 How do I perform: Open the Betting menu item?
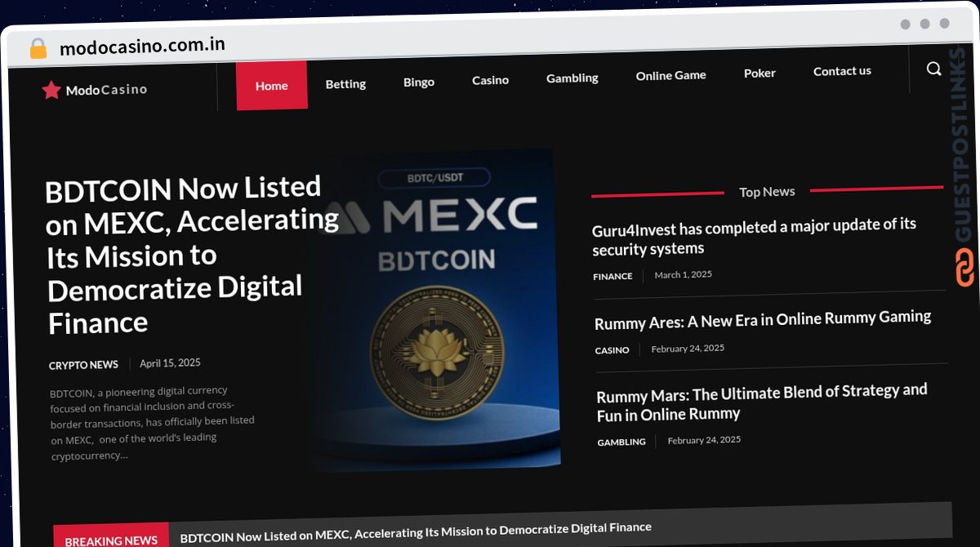pyautogui.click(x=345, y=83)
